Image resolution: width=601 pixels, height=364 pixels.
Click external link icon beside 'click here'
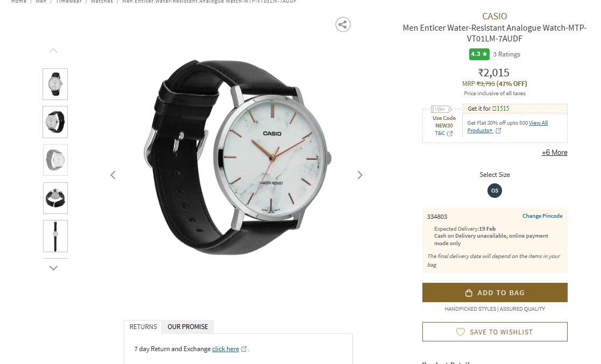(244, 349)
